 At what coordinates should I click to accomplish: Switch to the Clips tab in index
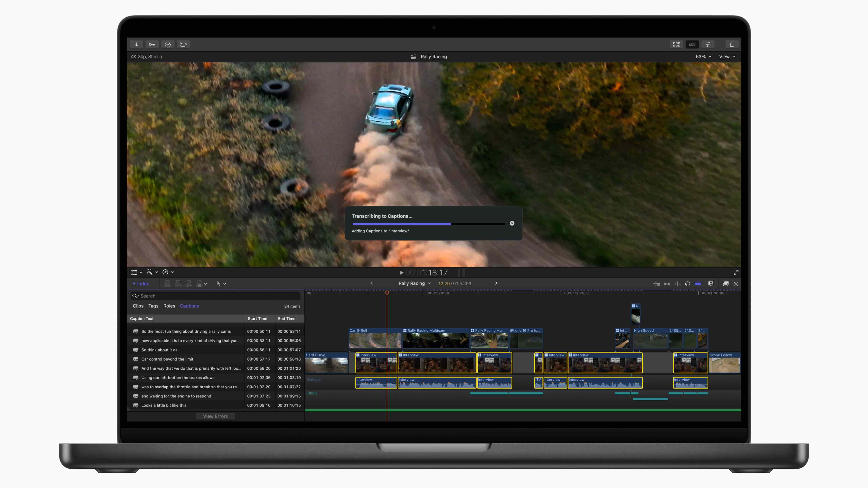pyautogui.click(x=137, y=306)
